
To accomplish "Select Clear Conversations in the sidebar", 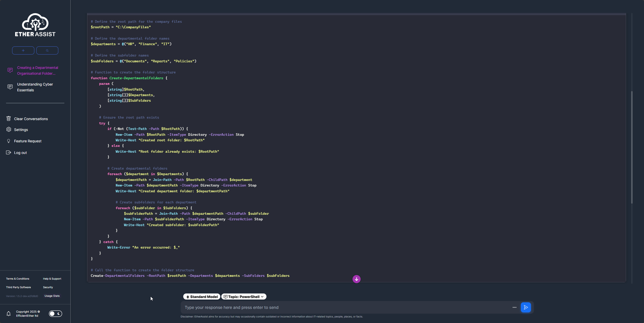I will pyautogui.click(x=31, y=119).
